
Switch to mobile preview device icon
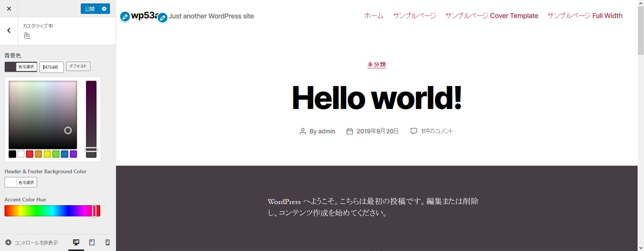pyautogui.click(x=107, y=242)
